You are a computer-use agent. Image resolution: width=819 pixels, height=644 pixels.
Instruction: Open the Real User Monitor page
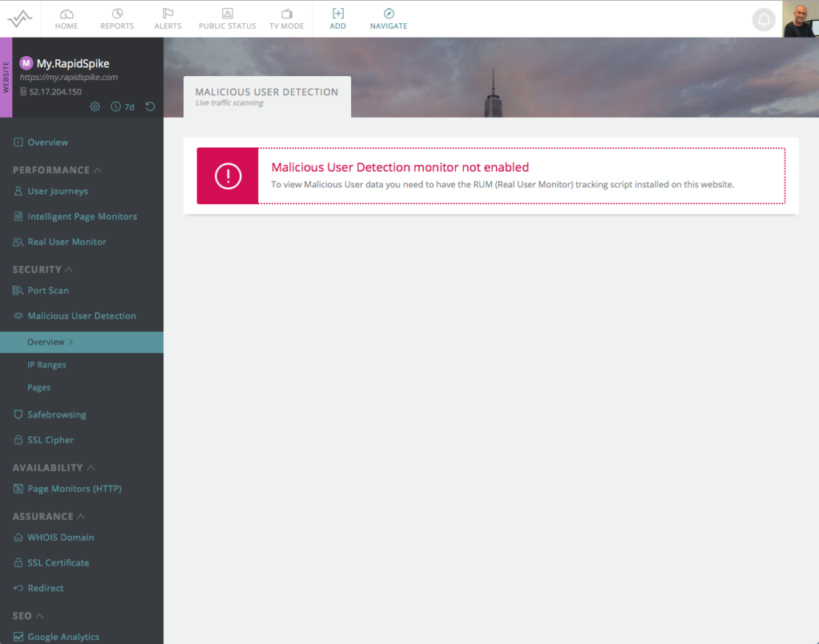(68, 242)
